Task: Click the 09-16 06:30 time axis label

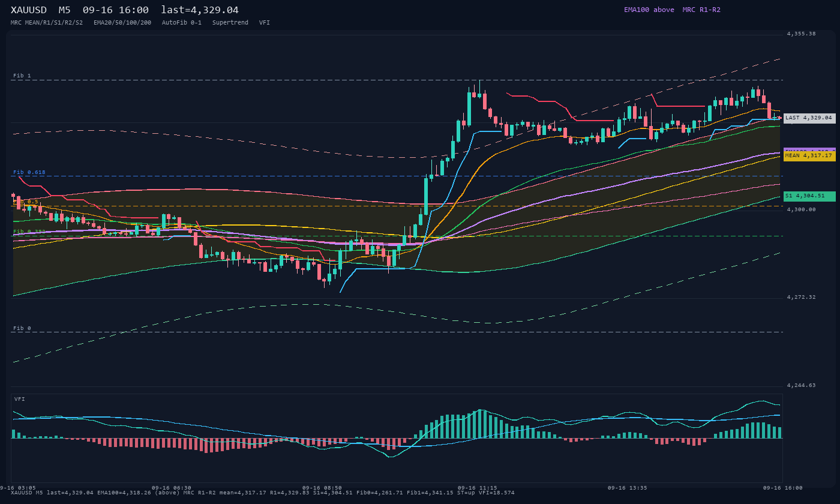Action: pyautogui.click(x=172, y=488)
